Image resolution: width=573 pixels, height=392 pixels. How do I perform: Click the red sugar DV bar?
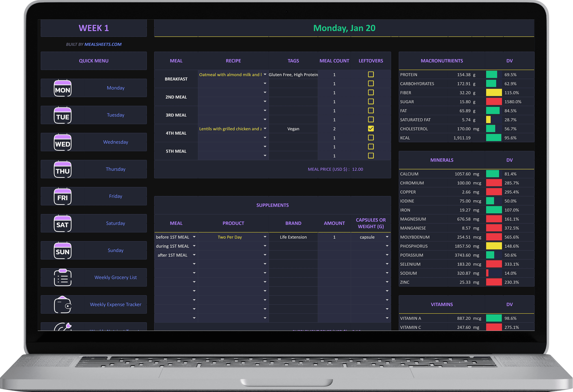pyautogui.click(x=494, y=101)
